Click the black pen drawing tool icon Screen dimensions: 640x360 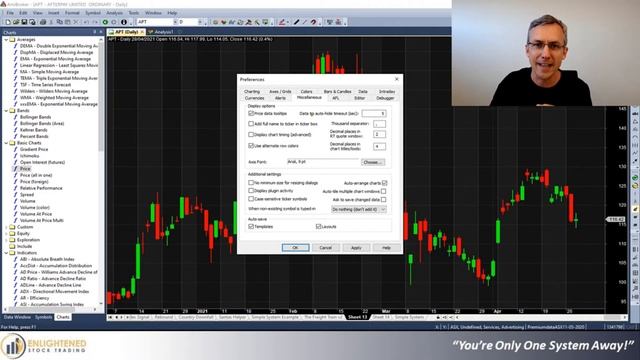click(297, 22)
